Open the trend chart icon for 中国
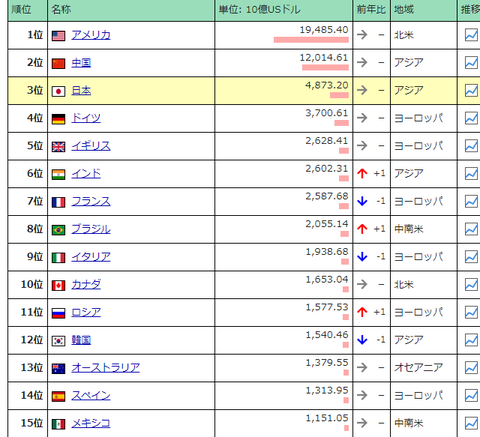 [471, 63]
